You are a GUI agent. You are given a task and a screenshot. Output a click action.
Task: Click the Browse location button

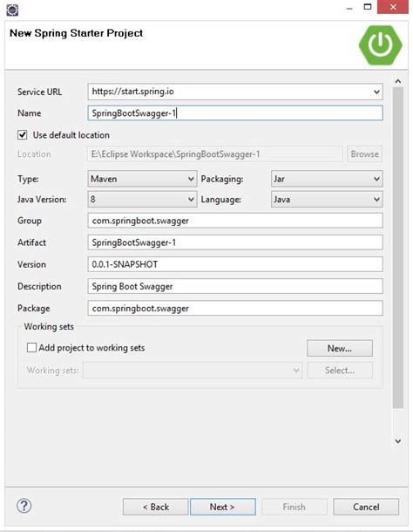364,154
